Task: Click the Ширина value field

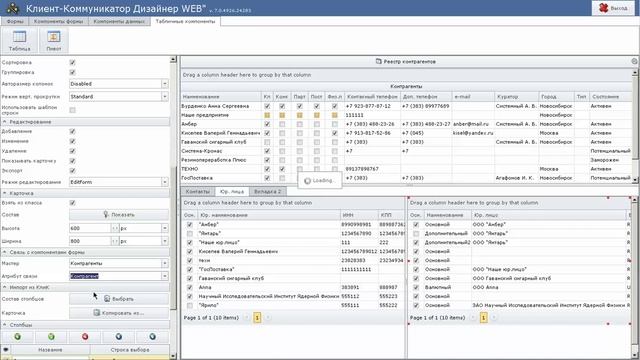Action: (x=90, y=241)
